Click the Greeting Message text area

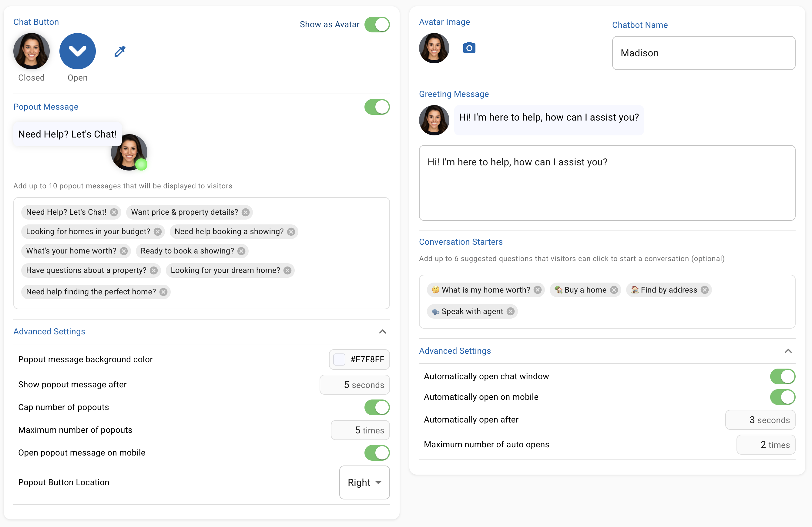click(607, 183)
